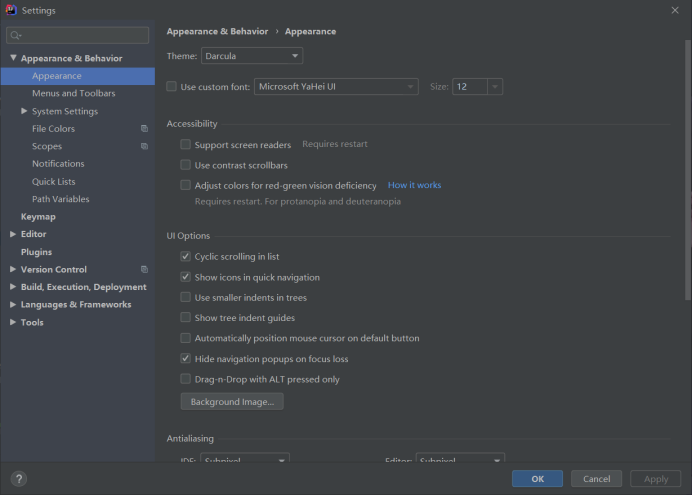Close the Settings dialog with X

point(675,10)
